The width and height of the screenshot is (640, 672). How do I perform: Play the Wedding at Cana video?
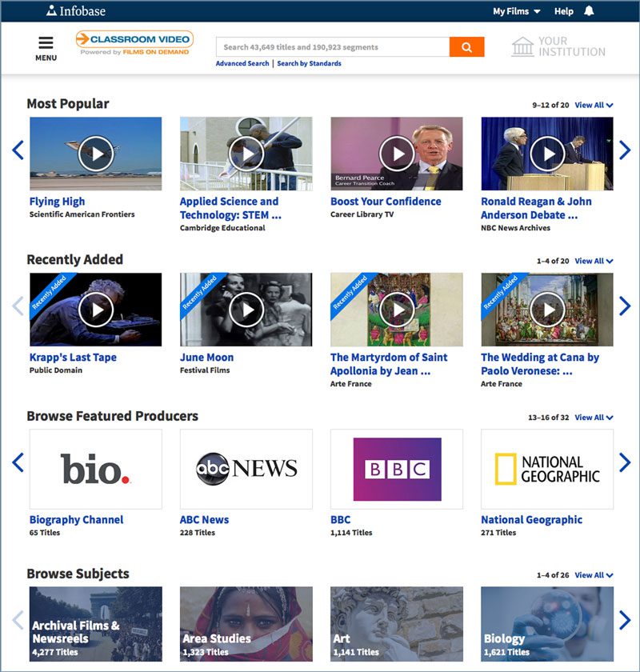pos(547,310)
